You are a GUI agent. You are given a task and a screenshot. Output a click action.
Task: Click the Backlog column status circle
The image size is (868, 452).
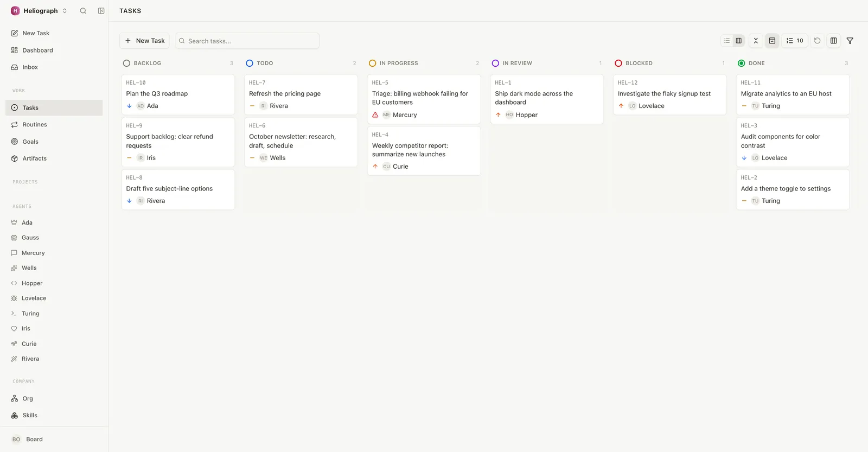pyautogui.click(x=126, y=63)
